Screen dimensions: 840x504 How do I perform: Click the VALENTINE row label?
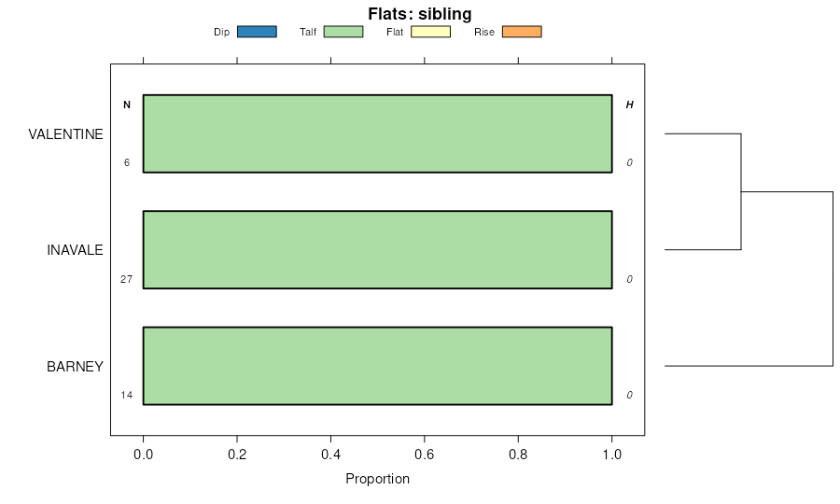point(65,134)
